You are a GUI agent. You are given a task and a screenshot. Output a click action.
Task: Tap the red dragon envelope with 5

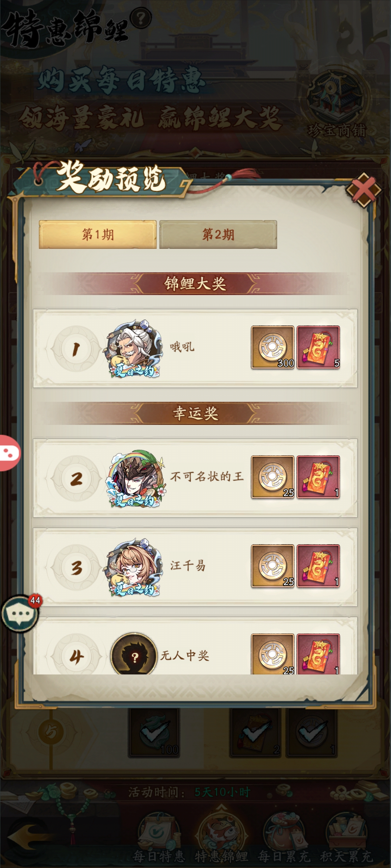pyautogui.click(x=318, y=348)
